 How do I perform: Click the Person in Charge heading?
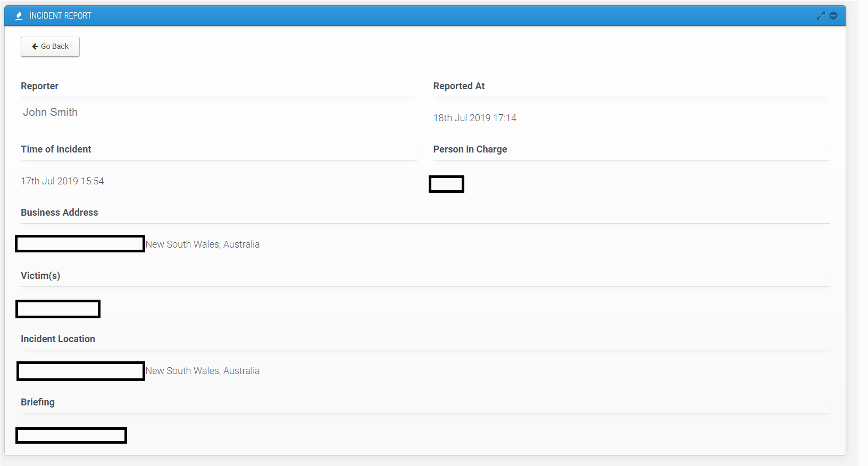[x=470, y=149]
